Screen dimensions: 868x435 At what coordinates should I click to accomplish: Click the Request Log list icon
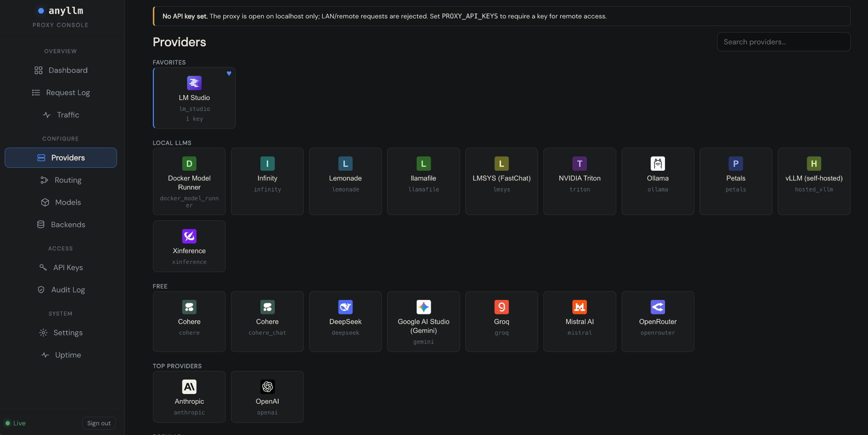(36, 93)
